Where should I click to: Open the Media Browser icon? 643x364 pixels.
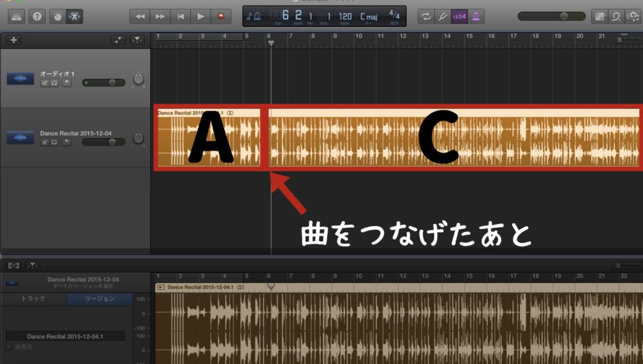coord(633,16)
